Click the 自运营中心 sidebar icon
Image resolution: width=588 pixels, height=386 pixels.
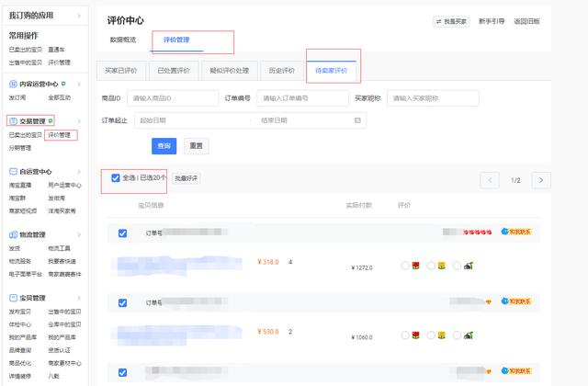(x=13, y=172)
